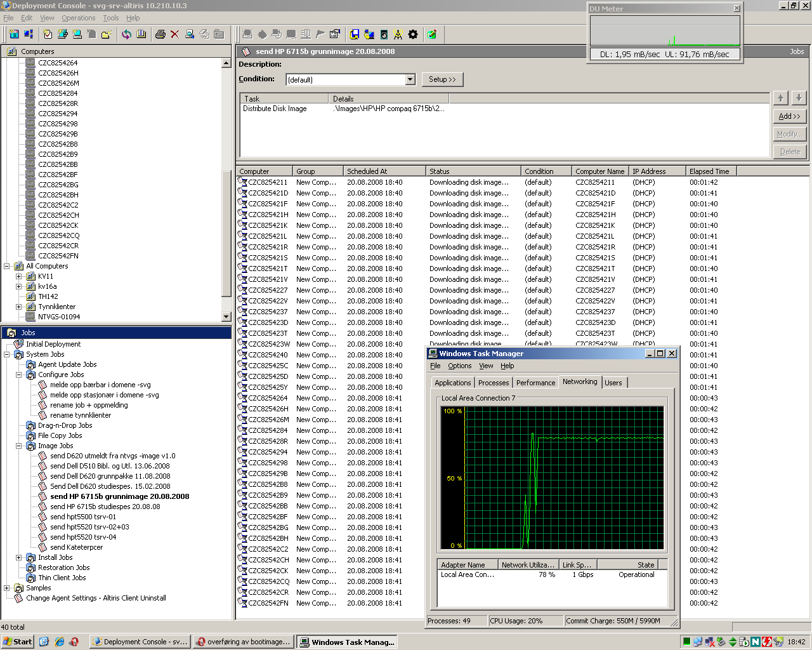Select job rename tynnklienter
This screenshot has height=650, width=812.
click(x=81, y=415)
